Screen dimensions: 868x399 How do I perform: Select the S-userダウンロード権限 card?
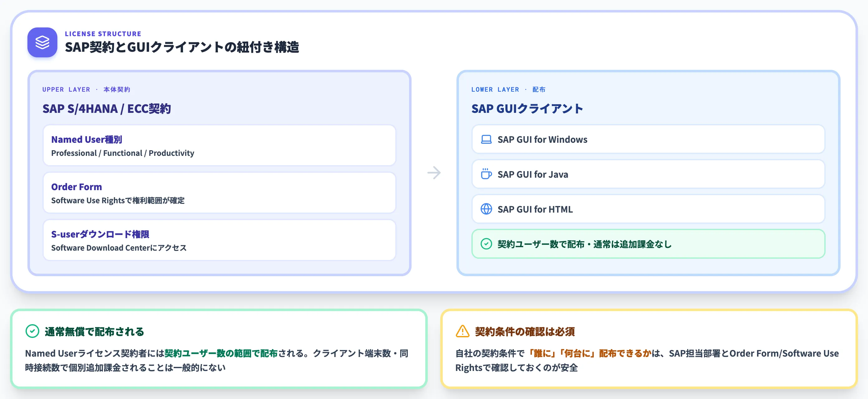pos(219,240)
